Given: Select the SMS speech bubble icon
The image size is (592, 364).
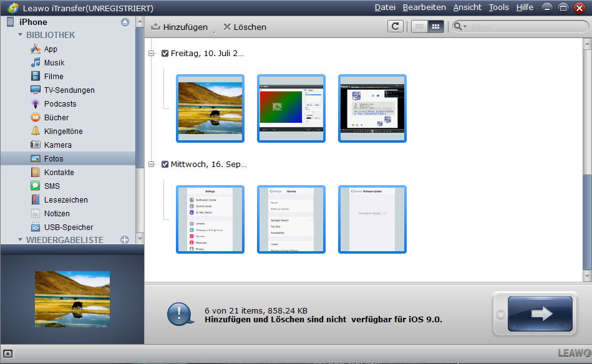Looking at the screenshot, I should pos(36,186).
